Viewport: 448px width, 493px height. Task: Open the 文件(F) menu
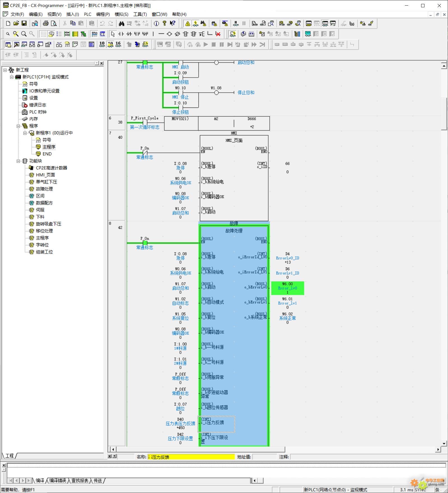point(17,14)
